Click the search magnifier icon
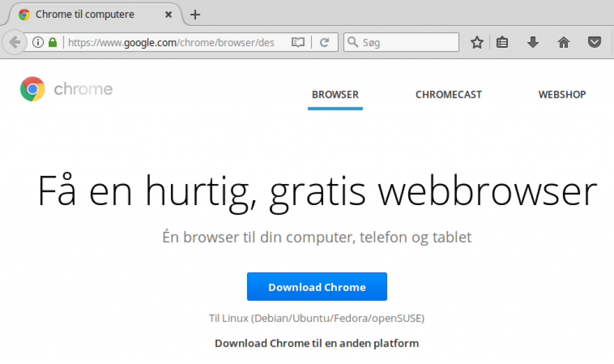 (x=353, y=42)
